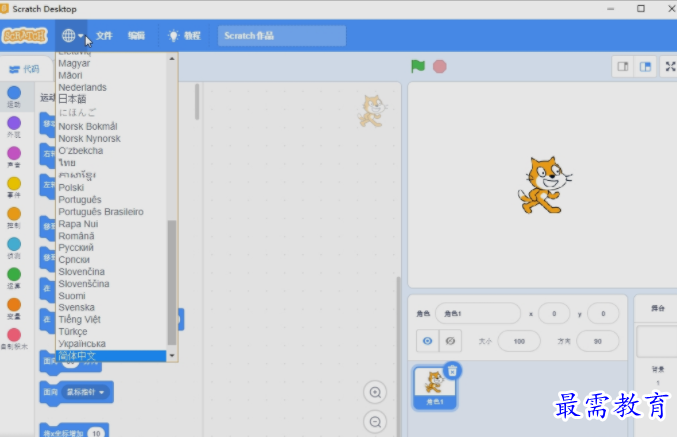This screenshot has width=677, height=437.
Task: Select the orange Control category
Action: point(14,218)
